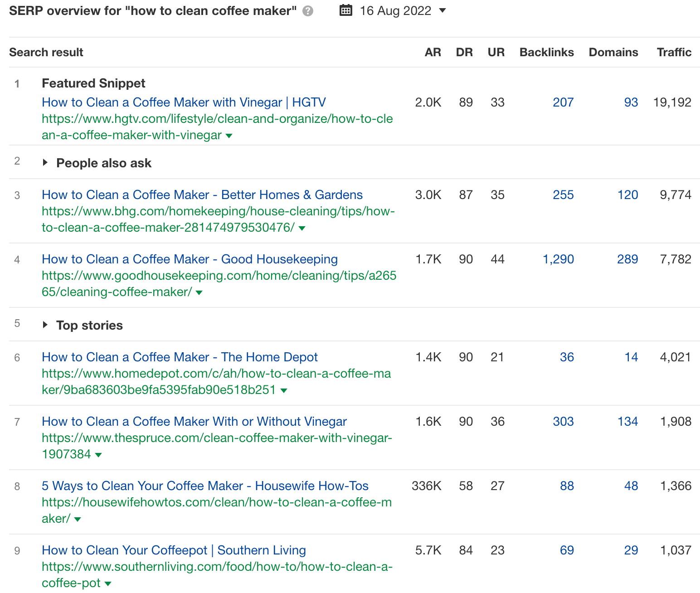700x593 pixels.
Task: Click the calendar icon near the date
Action: tap(345, 10)
